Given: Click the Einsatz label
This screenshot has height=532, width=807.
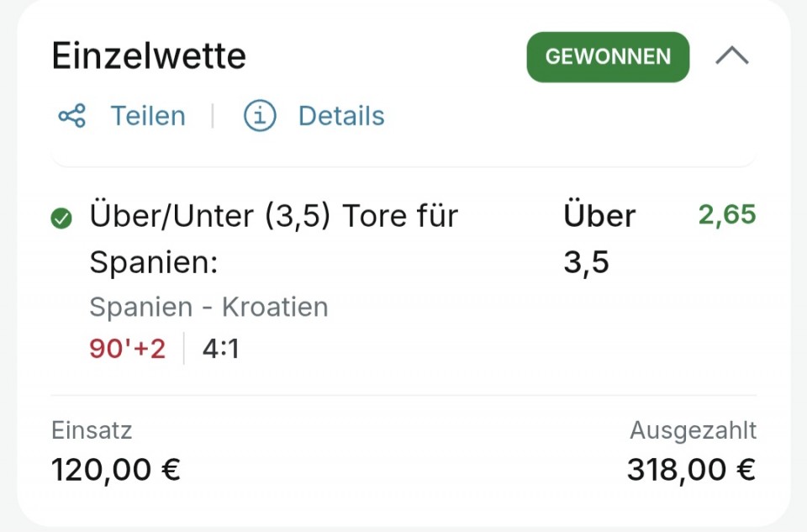Looking at the screenshot, I should pyautogui.click(x=92, y=430).
